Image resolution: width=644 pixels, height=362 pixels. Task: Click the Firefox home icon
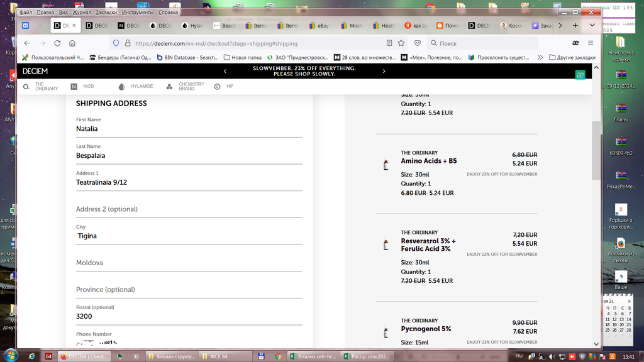[x=72, y=43]
